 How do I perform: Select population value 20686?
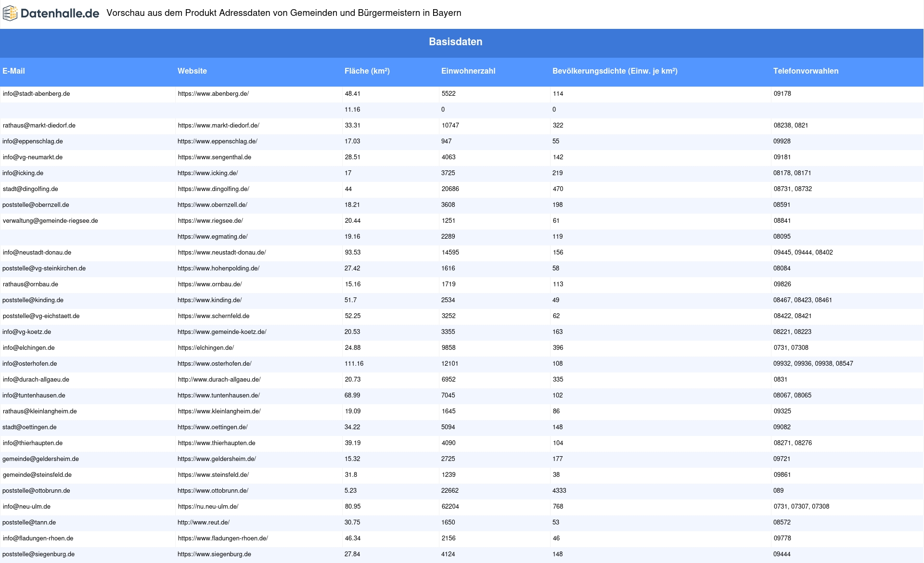450,189
